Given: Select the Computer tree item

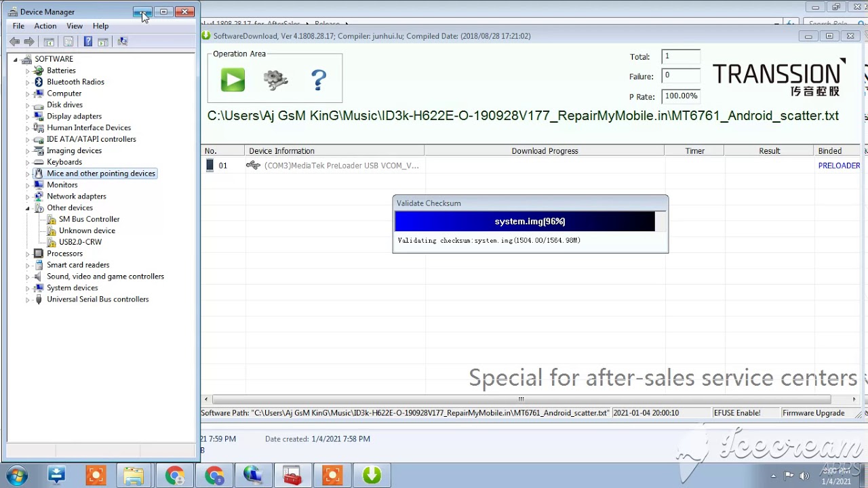Looking at the screenshot, I should click(x=64, y=94).
